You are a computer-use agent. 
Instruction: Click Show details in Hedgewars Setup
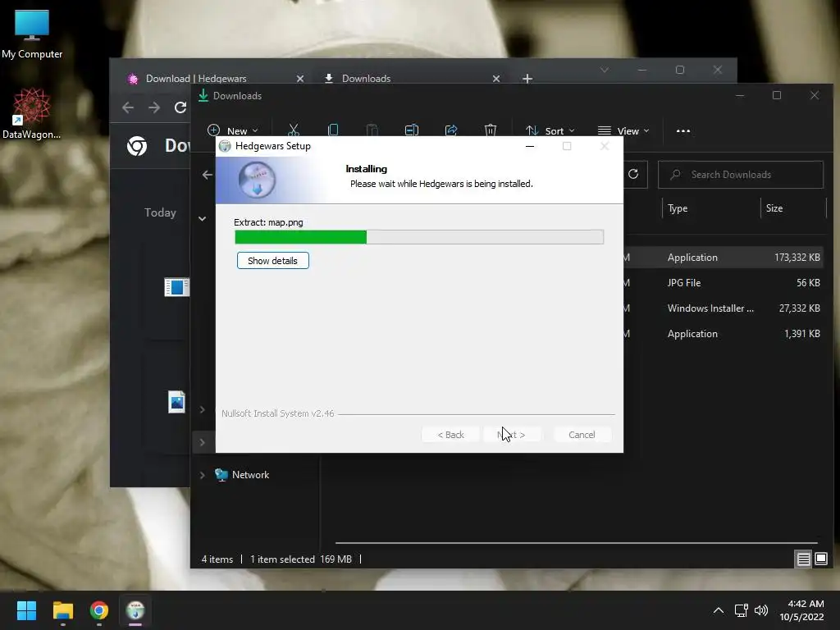tap(272, 261)
